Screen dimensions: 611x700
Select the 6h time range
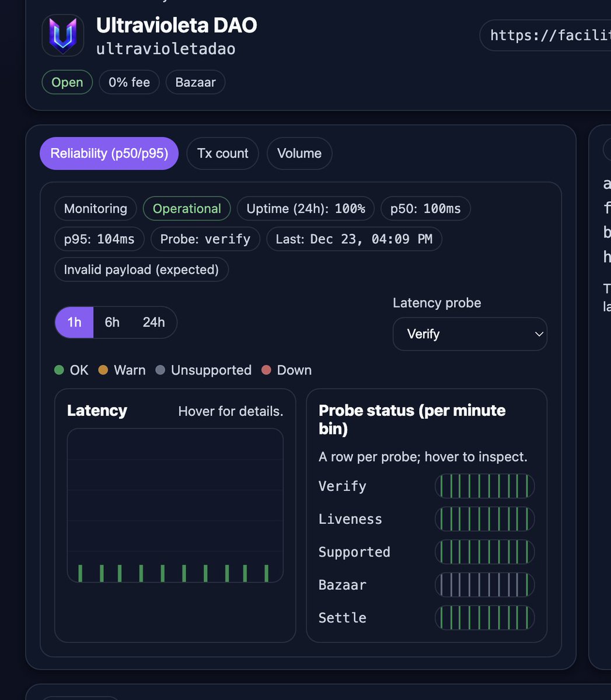[112, 322]
